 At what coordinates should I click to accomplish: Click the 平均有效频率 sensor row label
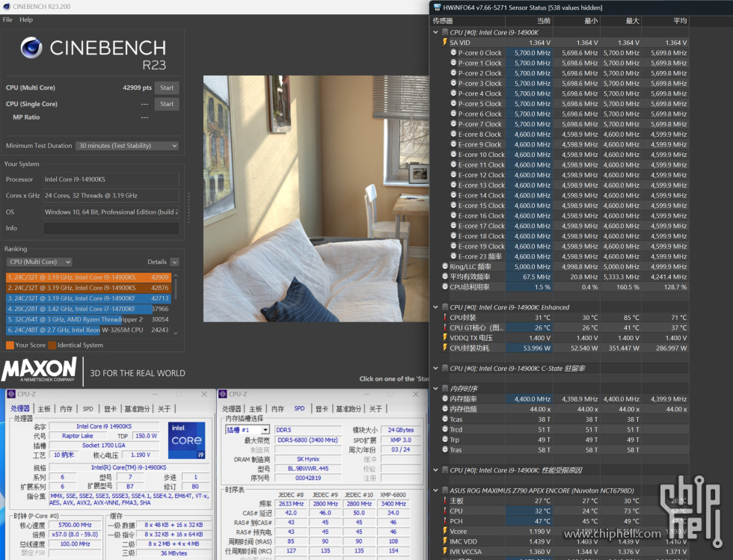coord(470,276)
